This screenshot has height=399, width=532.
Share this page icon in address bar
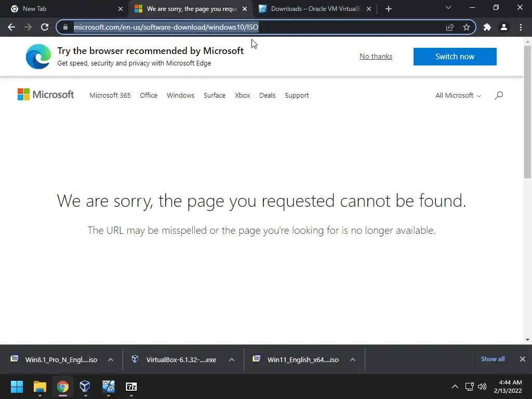[450, 27]
